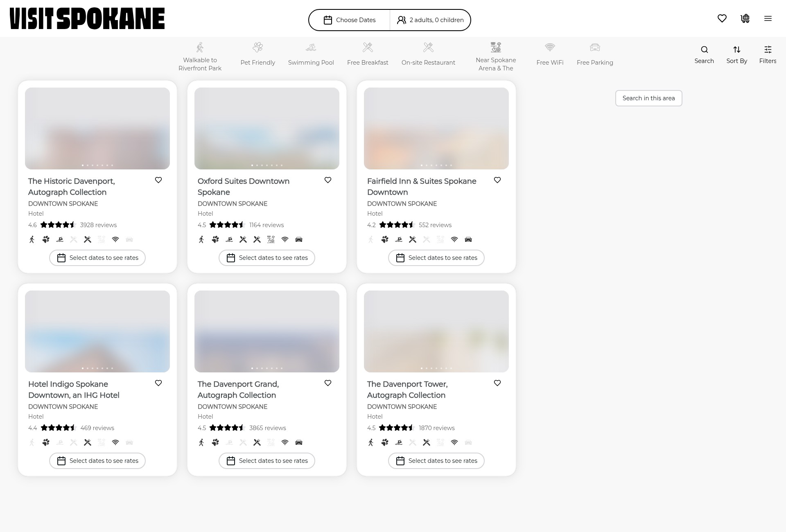Viewport: 786px width, 532px height.
Task: Click parking car icon on Davenport Grand card
Action: coord(299,442)
